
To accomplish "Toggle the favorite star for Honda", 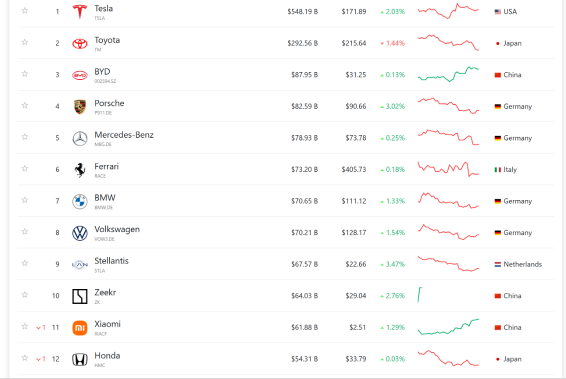I will (25, 358).
